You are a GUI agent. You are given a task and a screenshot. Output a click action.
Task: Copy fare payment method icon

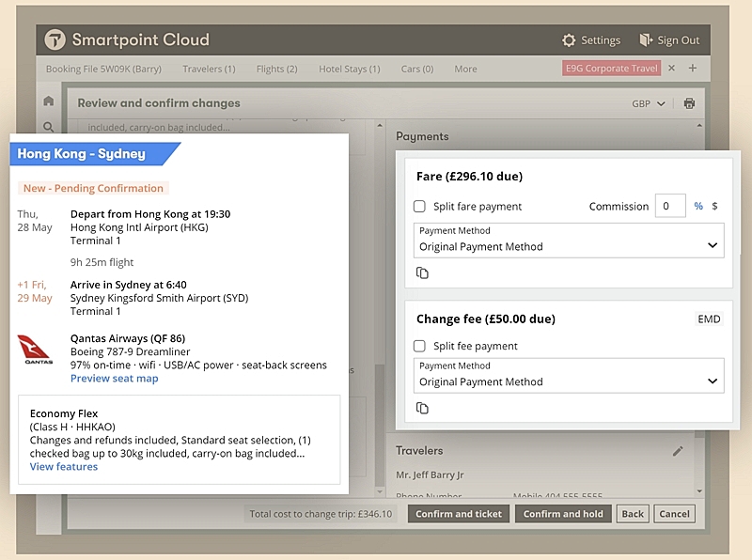(422, 272)
